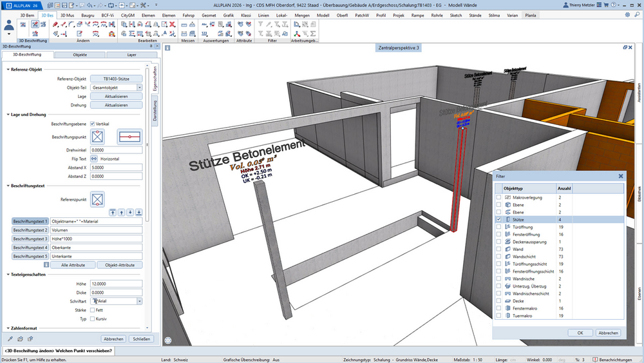The height and width of the screenshot is (363, 644).
Task: Click the info icon beside Alle Attribute
Action: [x=46, y=265]
